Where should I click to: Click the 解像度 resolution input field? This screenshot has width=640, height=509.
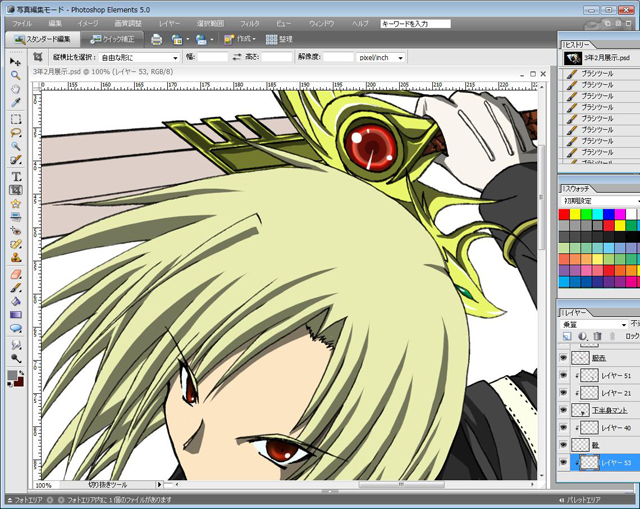click(338, 57)
